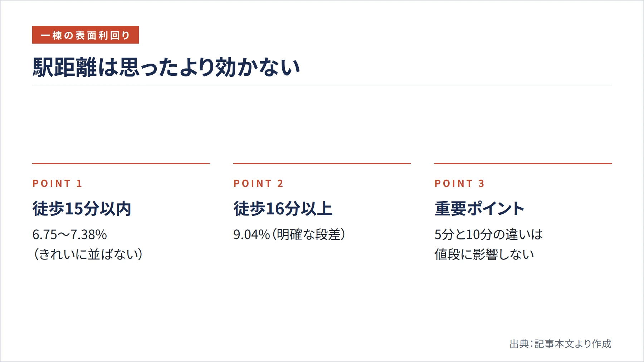The height and width of the screenshot is (362, 644).
Task: Click the line 値段に影響しない
Action: tap(484, 254)
